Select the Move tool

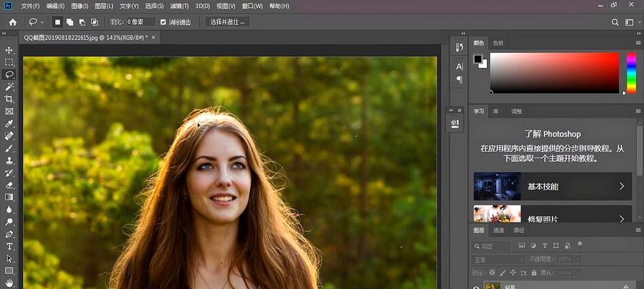pos(9,50)
